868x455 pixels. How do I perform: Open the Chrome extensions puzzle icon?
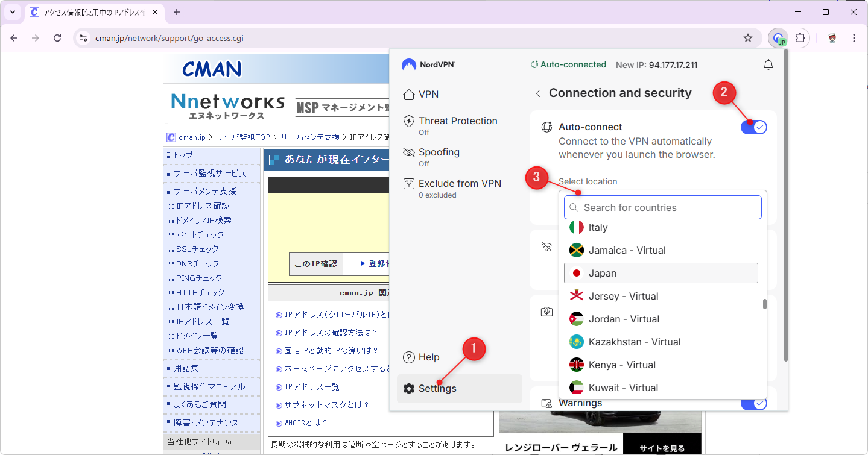pyautogui.click(x=800, y=38)
